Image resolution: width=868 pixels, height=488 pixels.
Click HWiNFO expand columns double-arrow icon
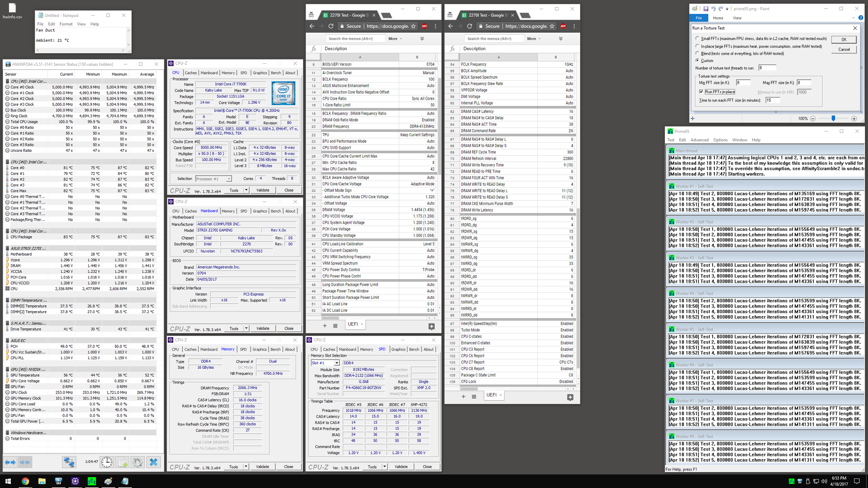point(10,462)
